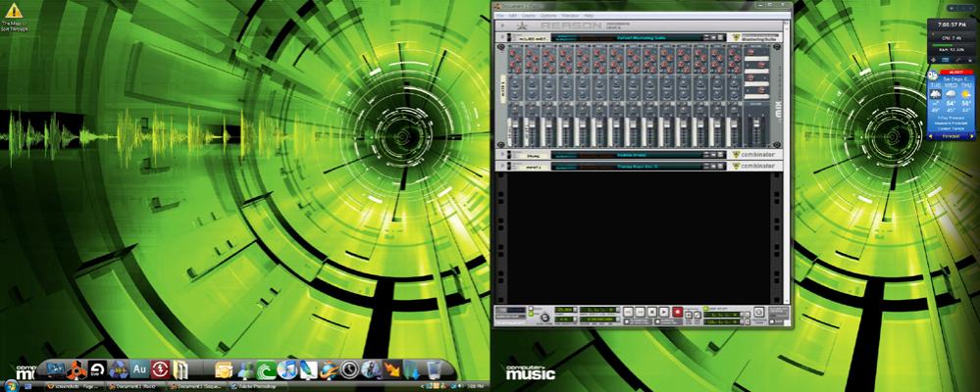The width and height of the screenshot is (980, 392).
Task: Open the Recycle Bin in the dock
Action: (434, 370)
